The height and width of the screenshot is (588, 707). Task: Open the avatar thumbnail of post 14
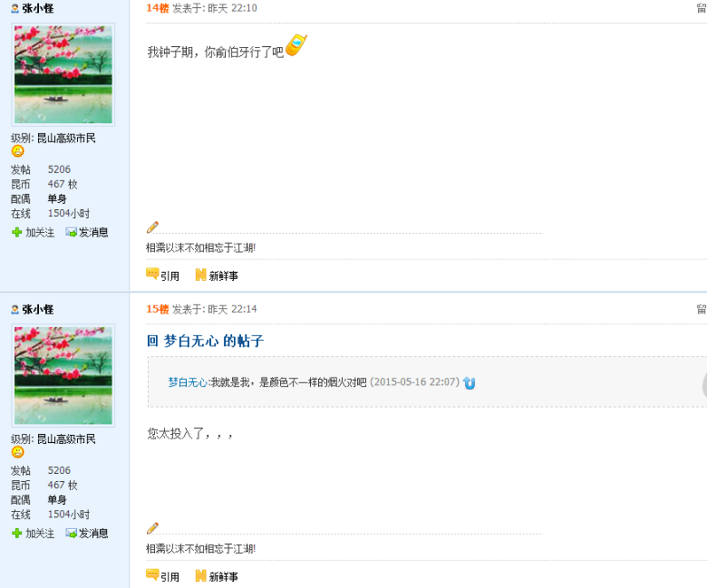(63, 74)
